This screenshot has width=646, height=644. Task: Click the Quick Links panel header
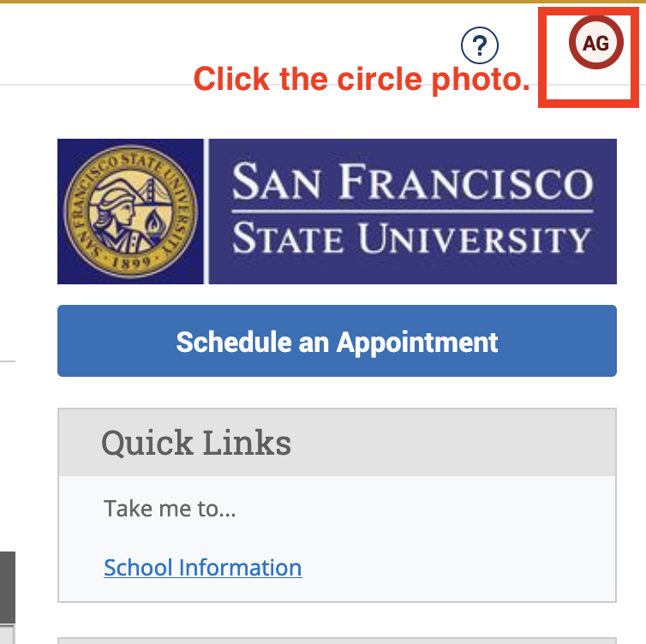[x=337, y=443]
